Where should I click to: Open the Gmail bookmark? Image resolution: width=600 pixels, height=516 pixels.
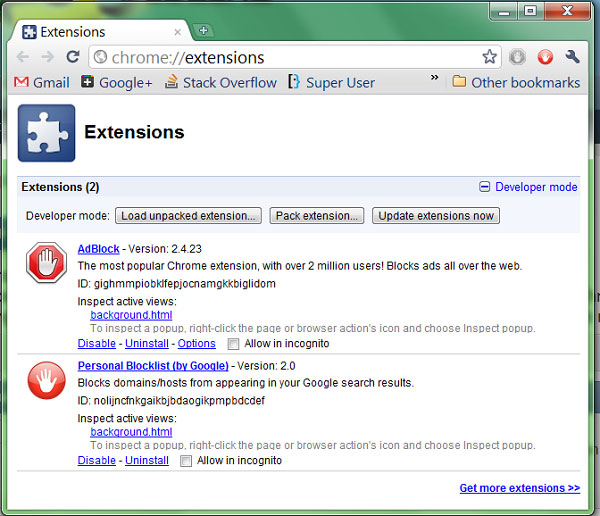click(42, 83)
